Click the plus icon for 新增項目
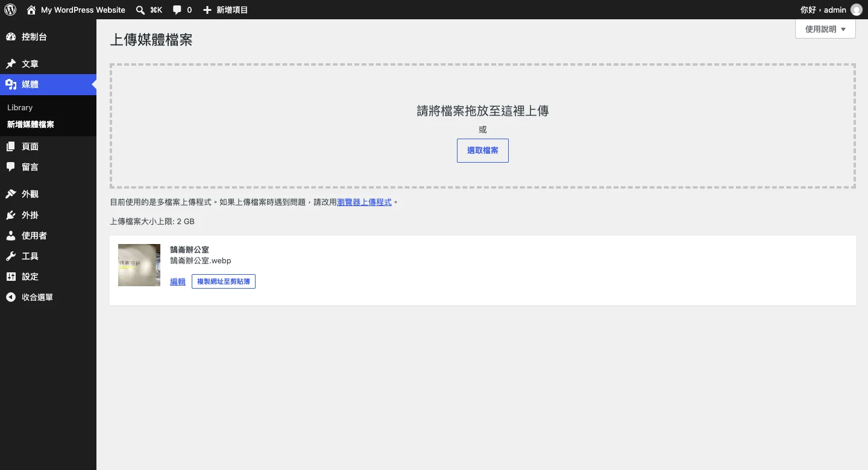Viewport: 868px width, 470px height. (207, 10)
